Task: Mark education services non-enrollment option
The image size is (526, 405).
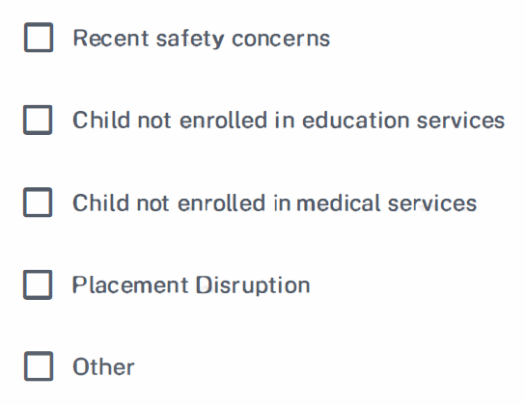Action: click(38, 120)
